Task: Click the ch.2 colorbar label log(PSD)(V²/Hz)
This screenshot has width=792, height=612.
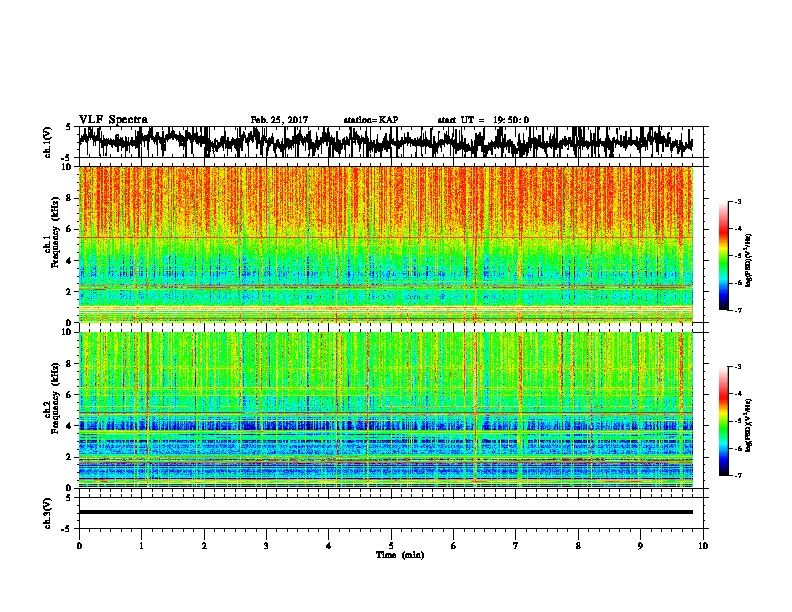Action: point(748,425)
